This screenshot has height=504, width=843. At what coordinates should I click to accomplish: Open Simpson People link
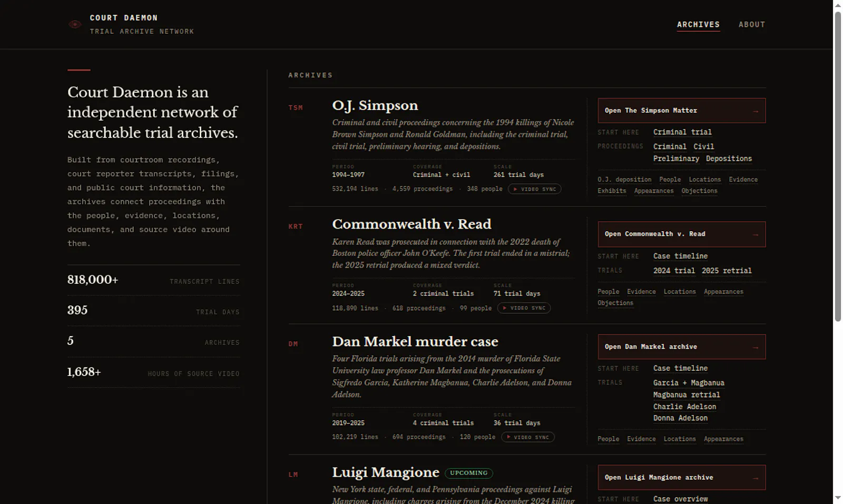670,180
